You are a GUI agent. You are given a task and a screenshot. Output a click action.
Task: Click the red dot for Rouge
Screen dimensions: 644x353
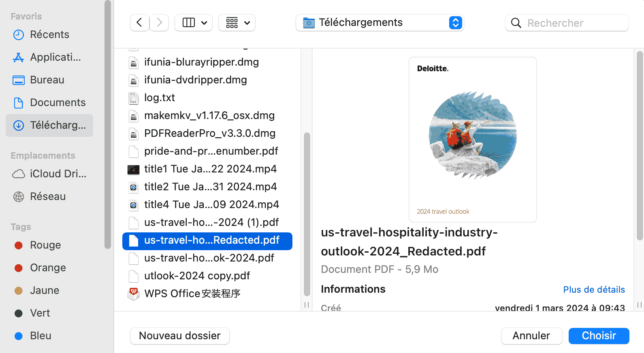tap(19, 245)
